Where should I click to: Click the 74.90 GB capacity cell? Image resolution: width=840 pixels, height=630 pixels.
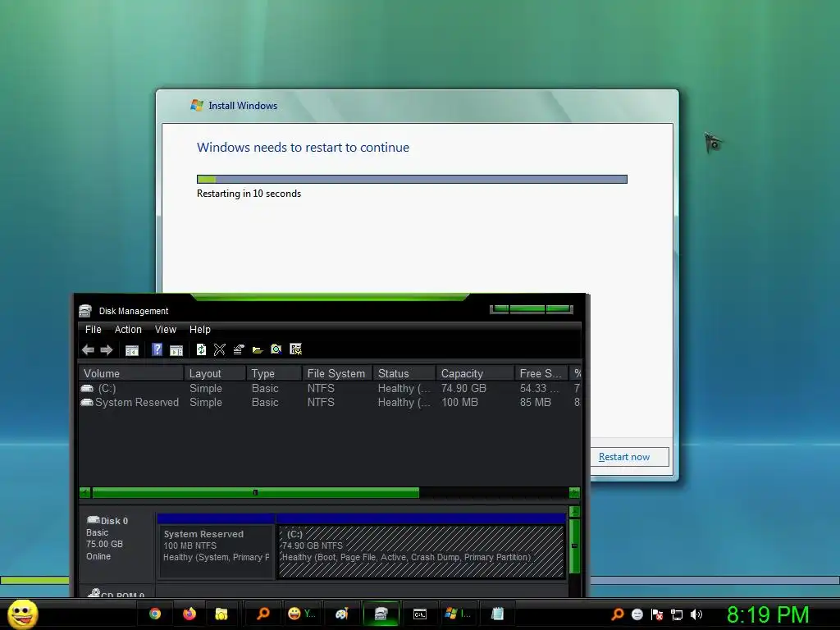(464, 388)
